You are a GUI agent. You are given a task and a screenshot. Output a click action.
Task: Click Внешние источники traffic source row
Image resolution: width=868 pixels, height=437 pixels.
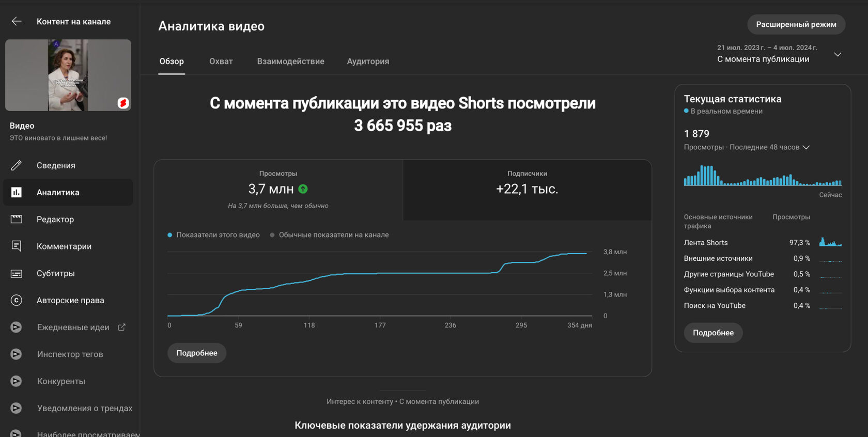(x=763, y=258)
